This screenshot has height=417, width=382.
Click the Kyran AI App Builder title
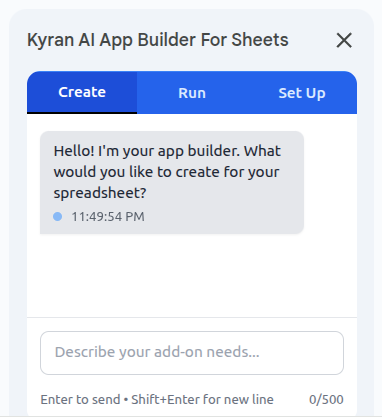[x=158, y=40]
